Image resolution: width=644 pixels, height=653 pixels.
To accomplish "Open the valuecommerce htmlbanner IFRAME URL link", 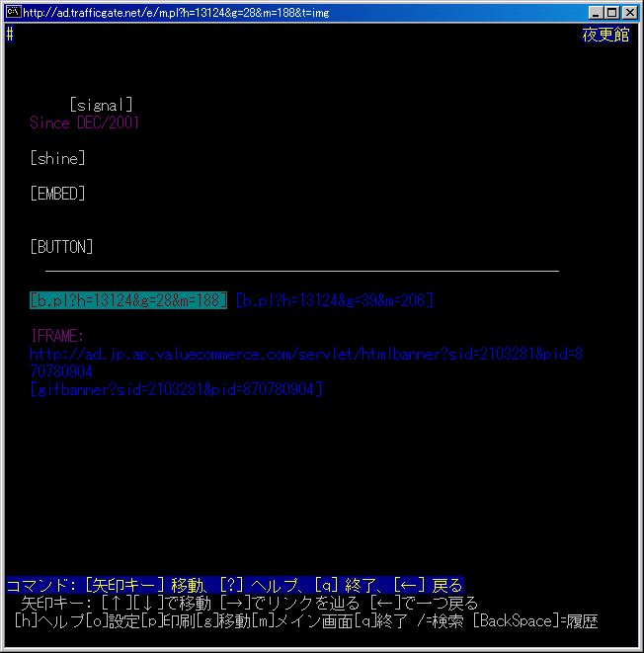I will [x=306, y=363].
